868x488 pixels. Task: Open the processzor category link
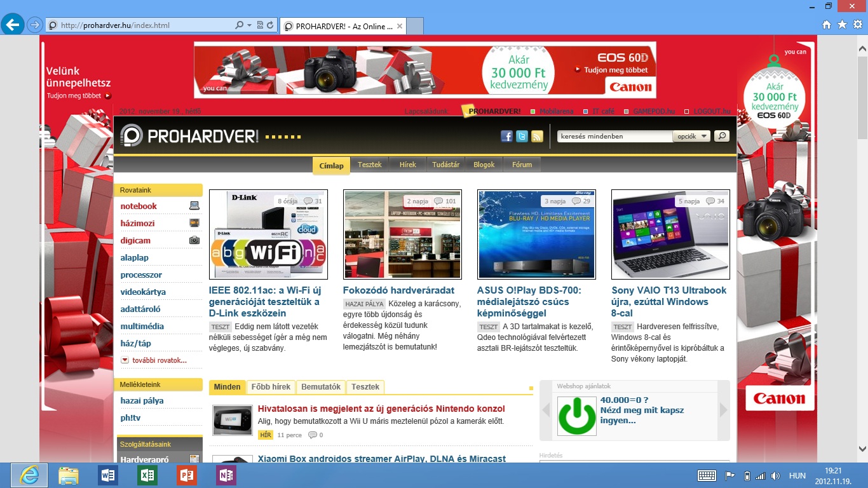[x=141, y=274]
